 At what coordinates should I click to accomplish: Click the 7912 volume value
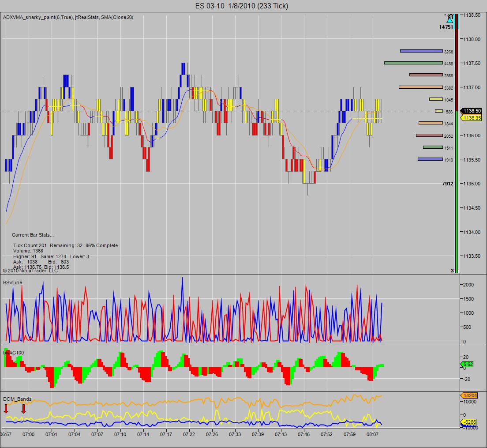[448, 184]
